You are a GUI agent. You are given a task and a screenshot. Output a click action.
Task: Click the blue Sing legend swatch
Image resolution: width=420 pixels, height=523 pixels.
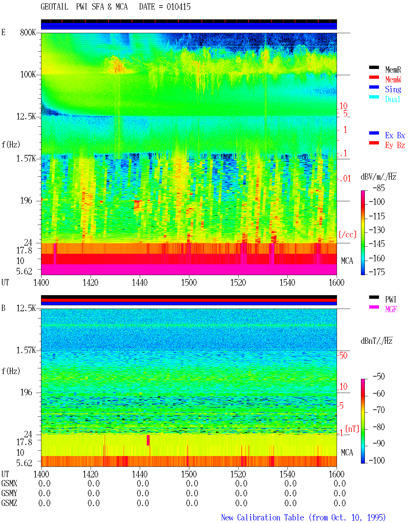tap(374, 87)
